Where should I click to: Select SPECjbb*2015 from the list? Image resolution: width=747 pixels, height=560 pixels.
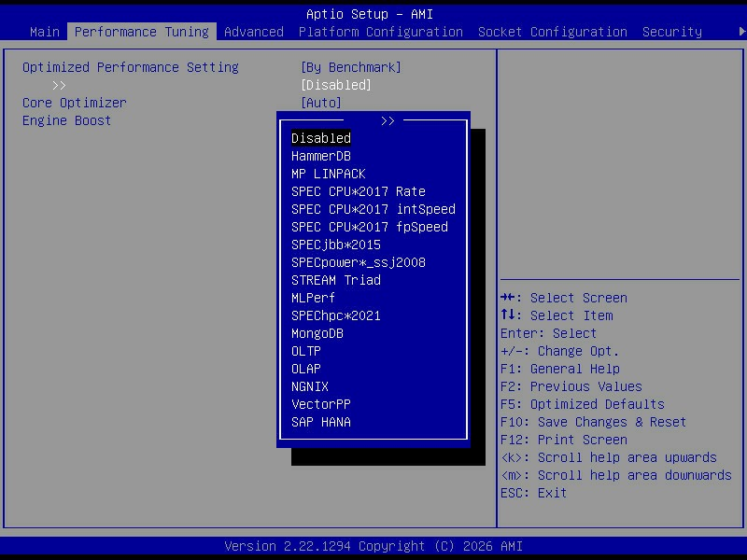(336, 245)
